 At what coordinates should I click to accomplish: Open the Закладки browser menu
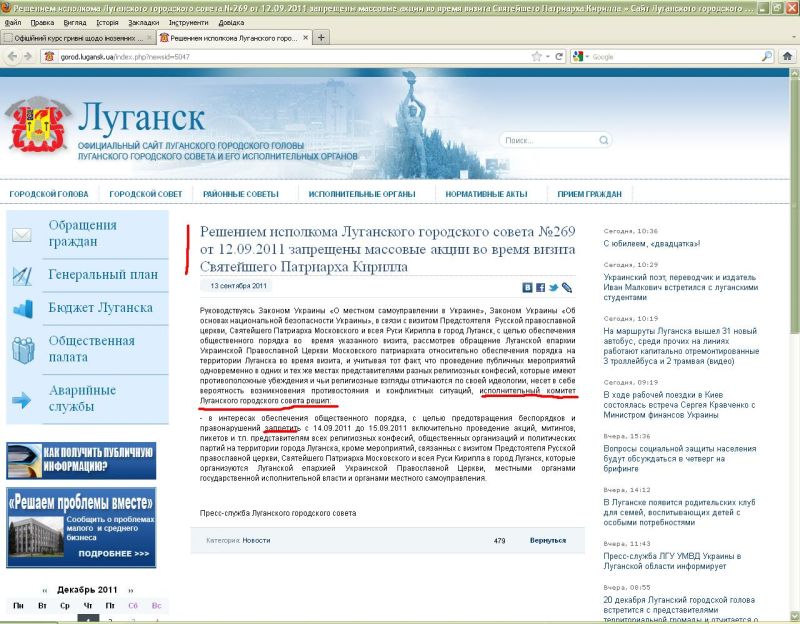tap(143, 21)
